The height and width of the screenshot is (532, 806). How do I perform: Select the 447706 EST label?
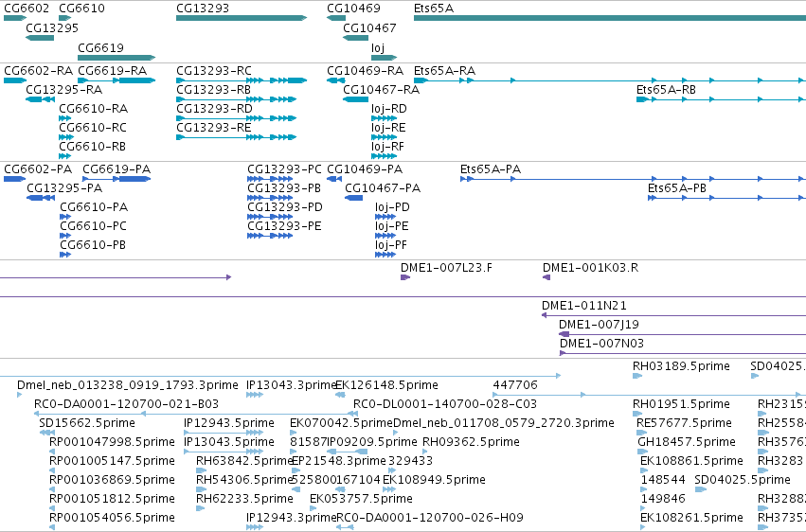pos(515,385)
